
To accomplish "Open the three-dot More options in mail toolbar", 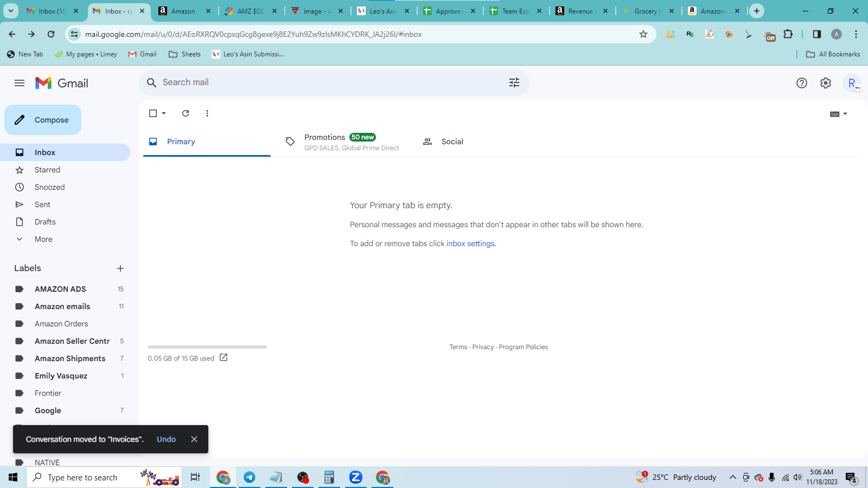I will tap(207, 113).
